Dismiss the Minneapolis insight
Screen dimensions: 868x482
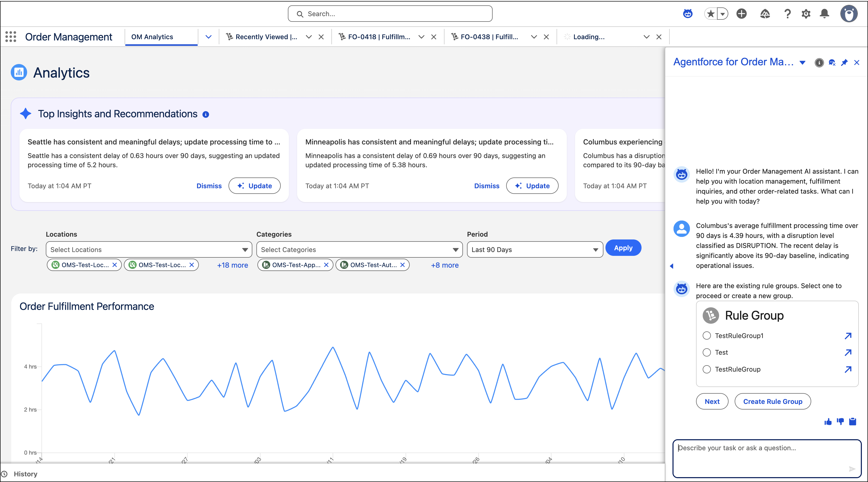point(486,186)
